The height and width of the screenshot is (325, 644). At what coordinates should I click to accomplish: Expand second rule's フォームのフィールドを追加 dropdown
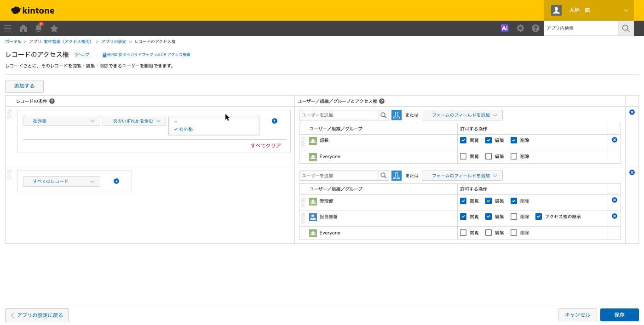coord(462,176)
